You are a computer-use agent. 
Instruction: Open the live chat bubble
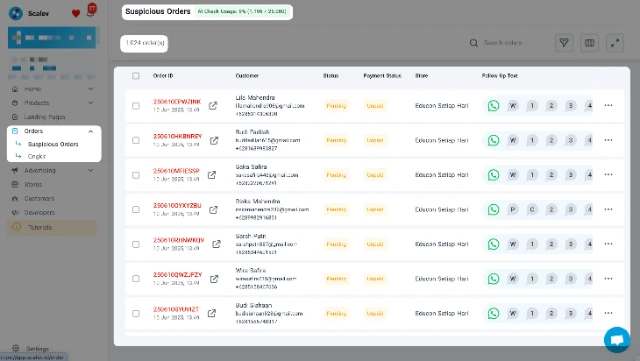coord(617,339)
